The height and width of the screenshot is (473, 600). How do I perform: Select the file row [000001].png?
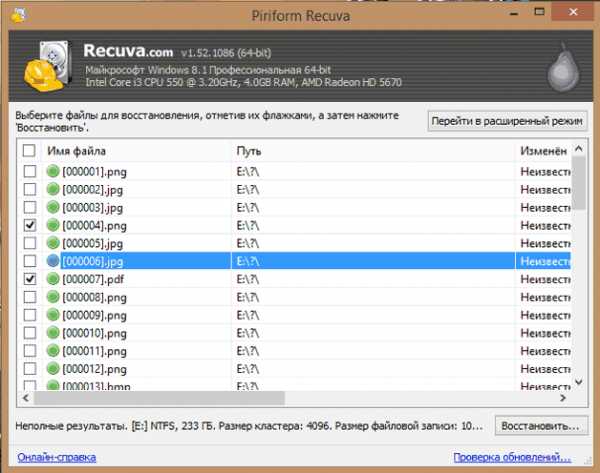tap(294, 171)
